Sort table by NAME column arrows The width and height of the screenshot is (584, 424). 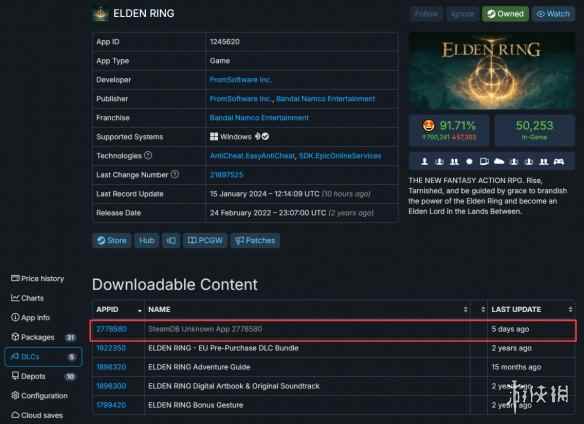[466, 309]
